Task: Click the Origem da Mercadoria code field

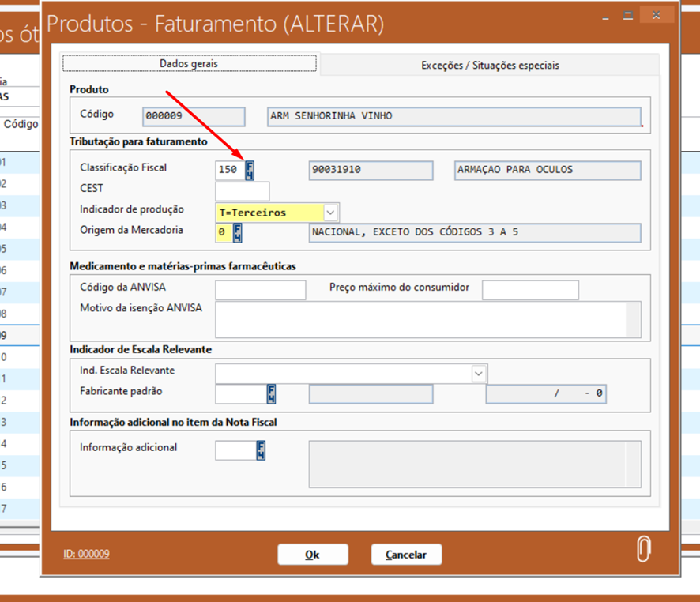Action: [223, 233]
